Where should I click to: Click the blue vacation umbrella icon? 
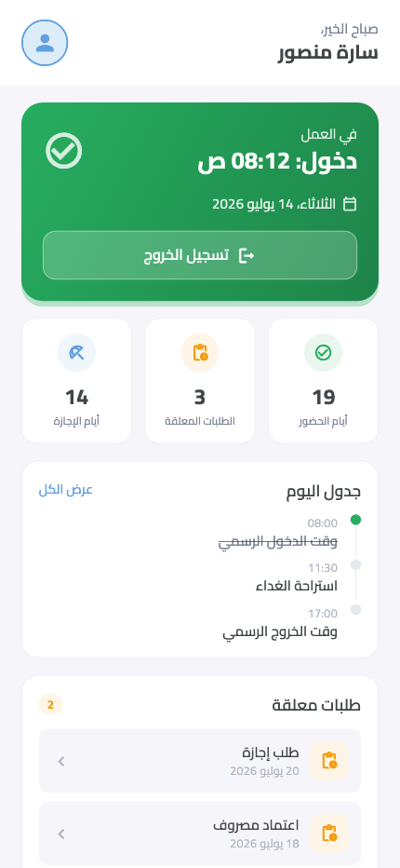76,353
